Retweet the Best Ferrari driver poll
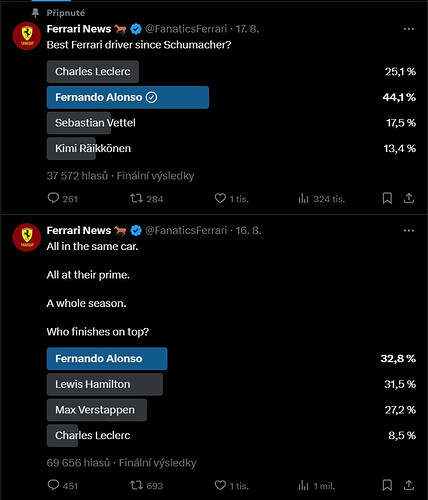The height and width of the screenshot is (500, 428). [x=146, y=199]
